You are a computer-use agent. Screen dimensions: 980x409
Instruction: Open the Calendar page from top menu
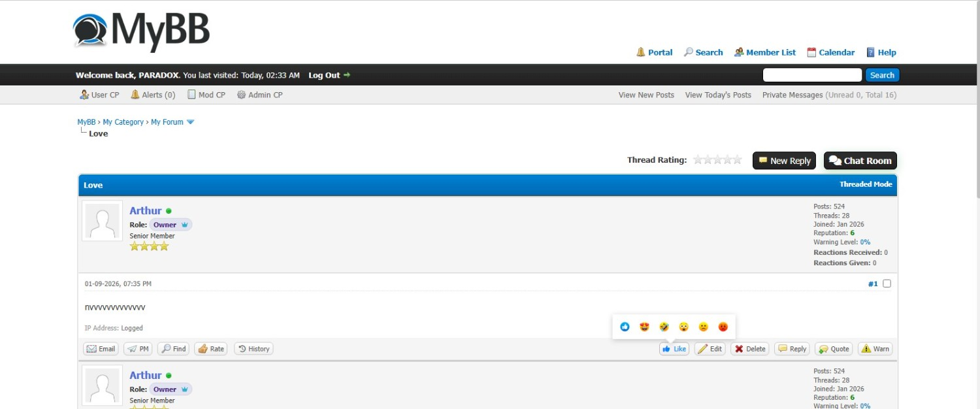[x=830, y=52]
